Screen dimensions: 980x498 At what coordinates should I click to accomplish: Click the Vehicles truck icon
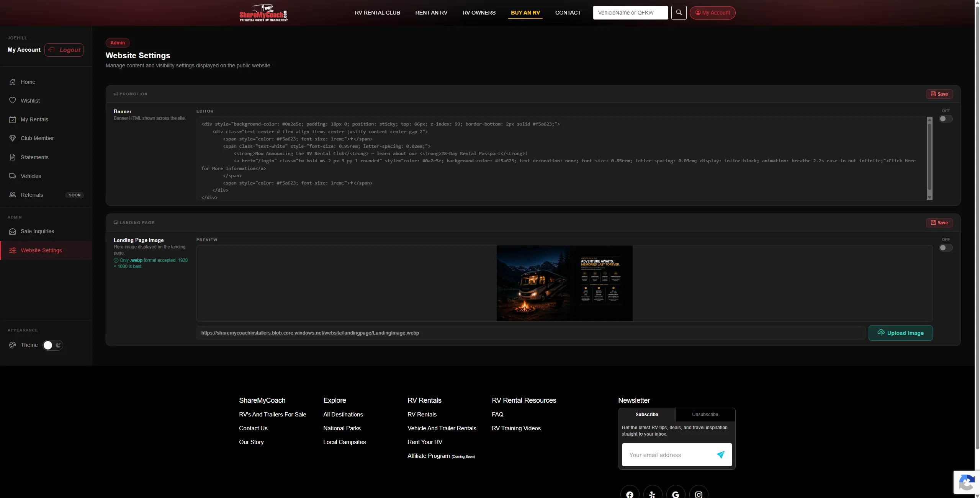click(x=13, y=176)
